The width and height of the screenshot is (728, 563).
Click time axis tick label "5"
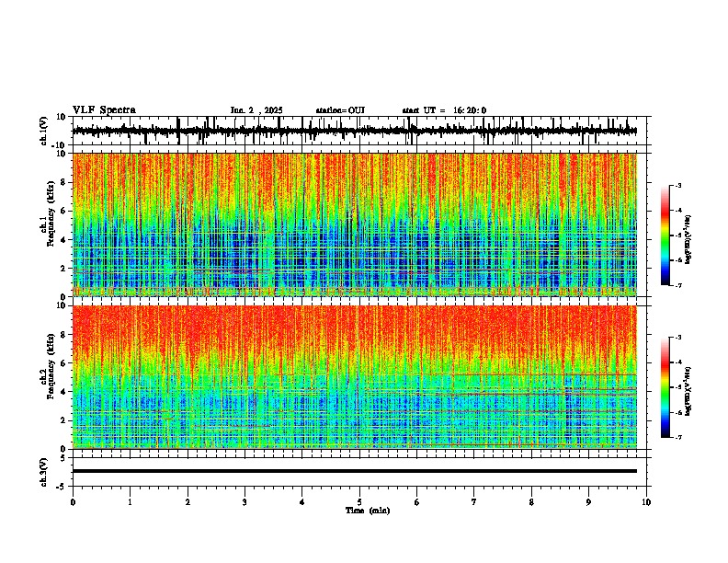(x=359, y=502)
